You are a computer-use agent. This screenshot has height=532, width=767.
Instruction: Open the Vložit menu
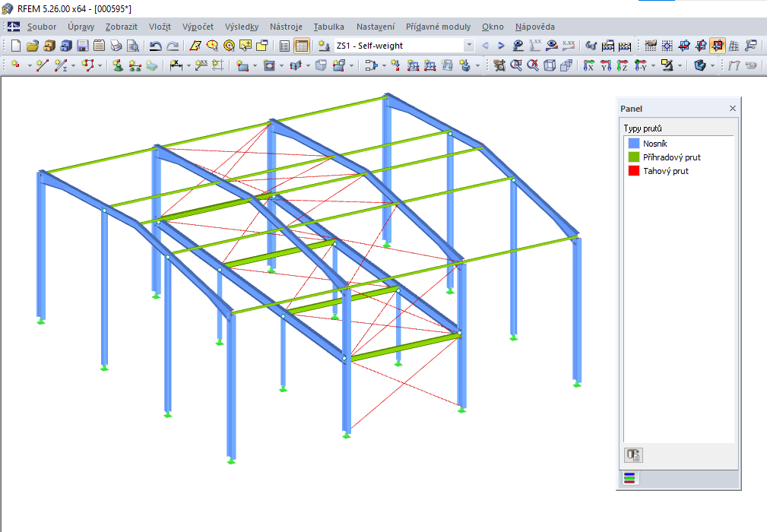pos(160,27)
